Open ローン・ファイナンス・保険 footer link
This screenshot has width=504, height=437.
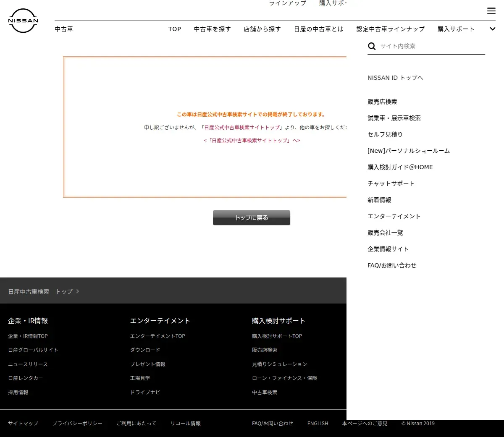[x=285, y=378]
